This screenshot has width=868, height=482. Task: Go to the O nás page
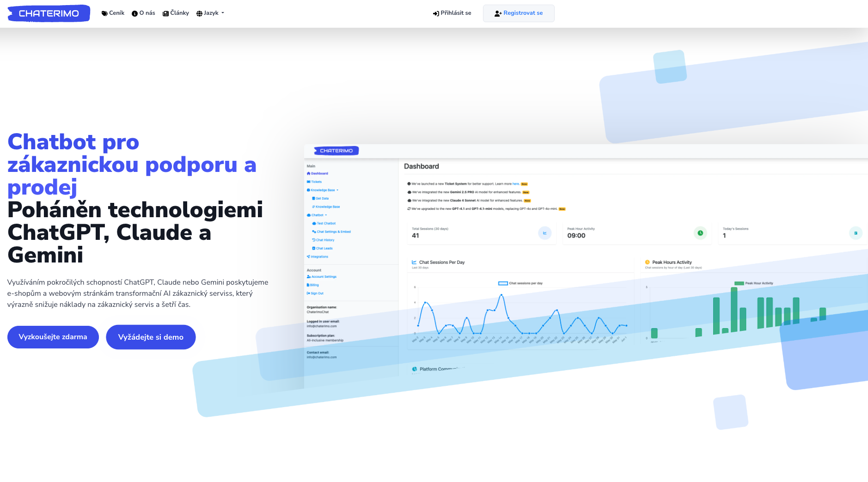pyautogui.click(x=143, y=13)
